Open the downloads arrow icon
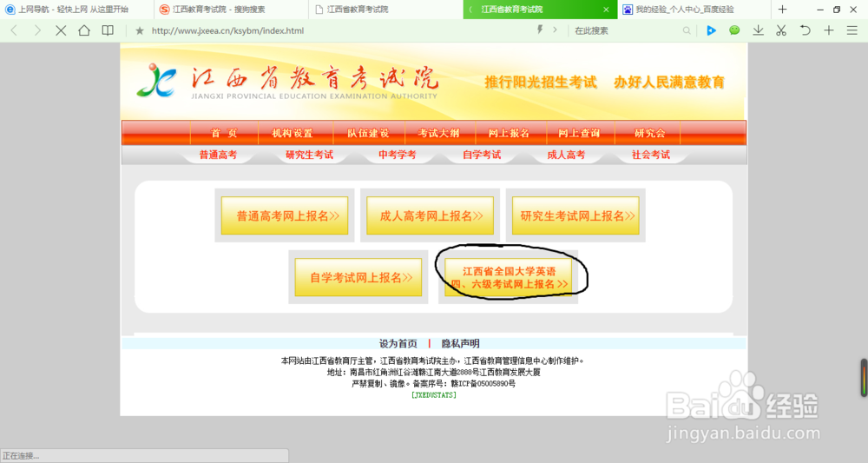868x463 pixels. pyautogui.click(x=758, y=30)
